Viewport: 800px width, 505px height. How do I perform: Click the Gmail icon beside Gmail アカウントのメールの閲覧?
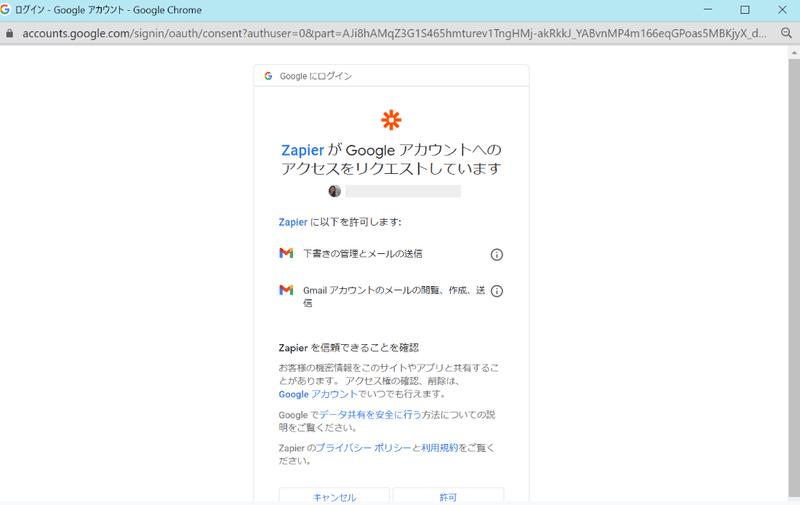pyautogui.click(x=286, y=290)
